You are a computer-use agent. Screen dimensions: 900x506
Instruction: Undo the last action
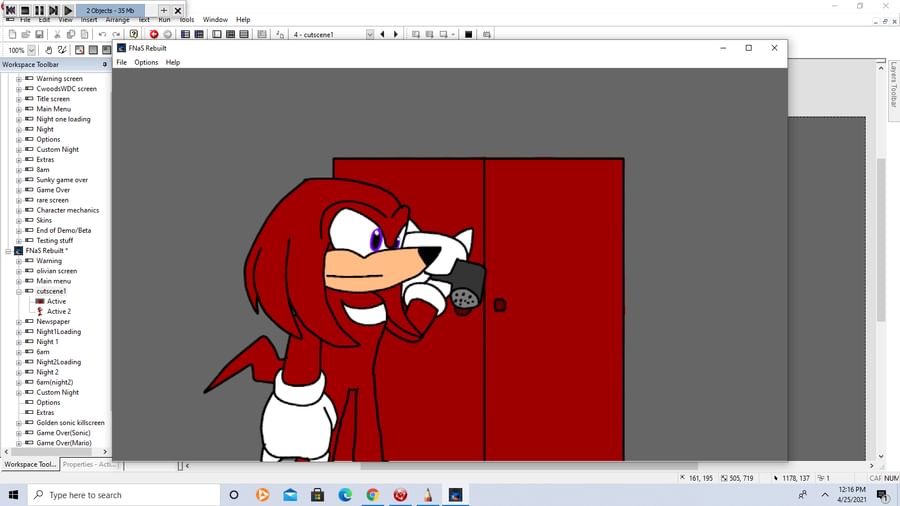[102, 34]
